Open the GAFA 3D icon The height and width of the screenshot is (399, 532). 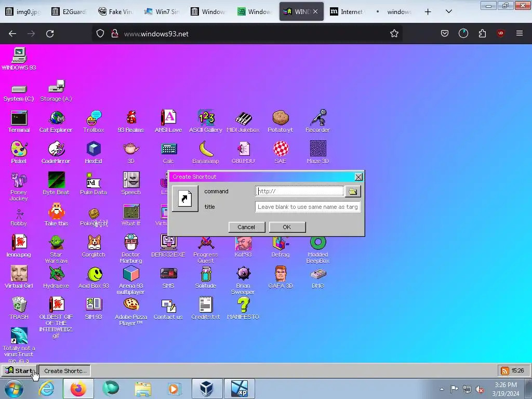tap(281, 277)
